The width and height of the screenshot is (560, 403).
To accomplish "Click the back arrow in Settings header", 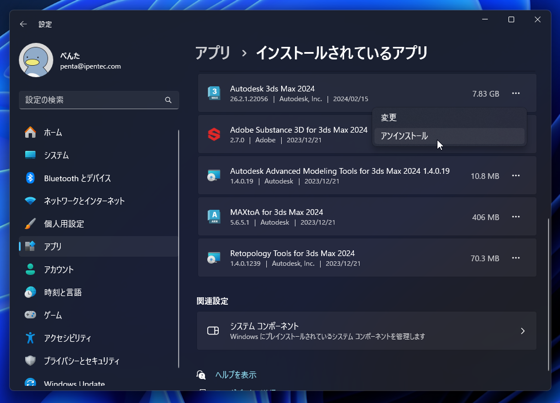I will (23, 24).
